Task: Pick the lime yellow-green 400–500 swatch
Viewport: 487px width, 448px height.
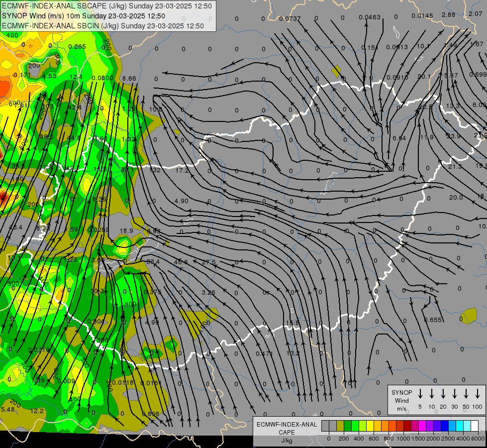Action: pos(363,426)
